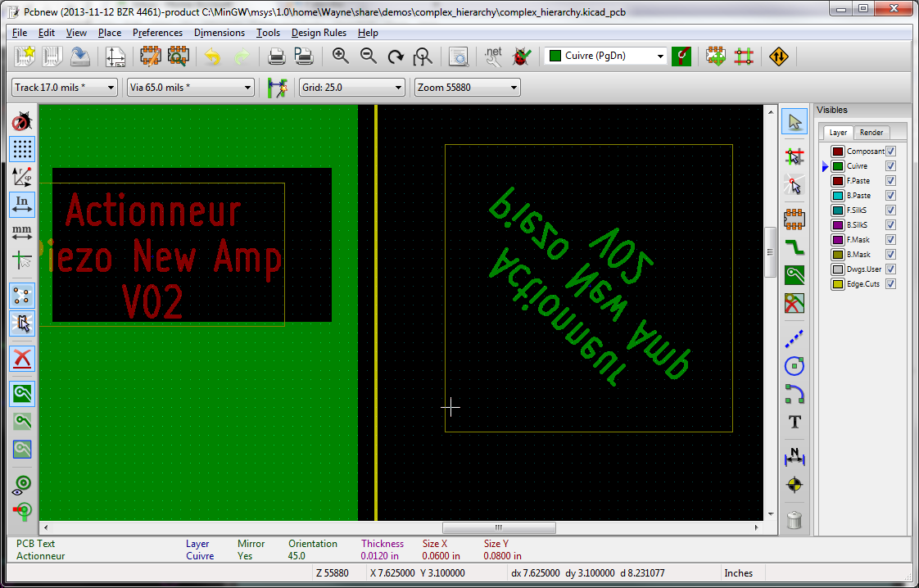
Task: Click the Zoom In magnifier icon
Action: coord(341,57)
